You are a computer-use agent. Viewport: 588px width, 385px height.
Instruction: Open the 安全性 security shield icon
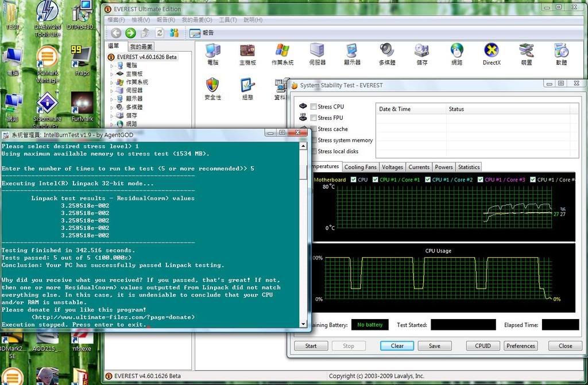(212, 89)
